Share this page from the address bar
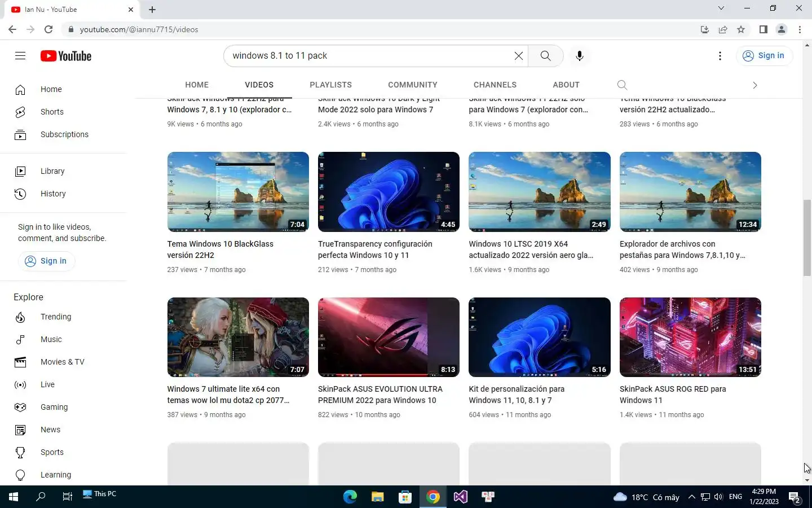Viewport: 812px width, 508px height. pyautogui.click(x=723, y=29)
